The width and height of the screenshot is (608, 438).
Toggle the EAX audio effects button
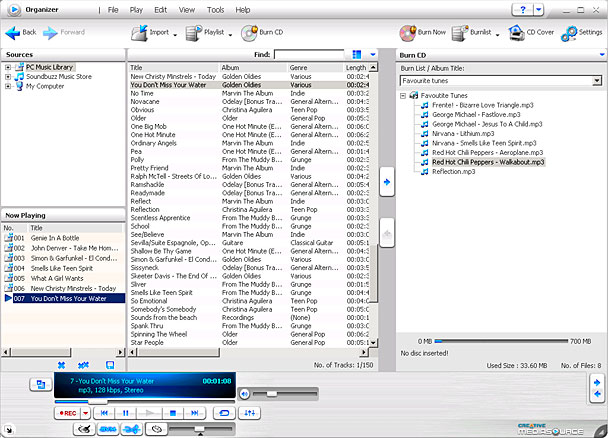point(108,429)
